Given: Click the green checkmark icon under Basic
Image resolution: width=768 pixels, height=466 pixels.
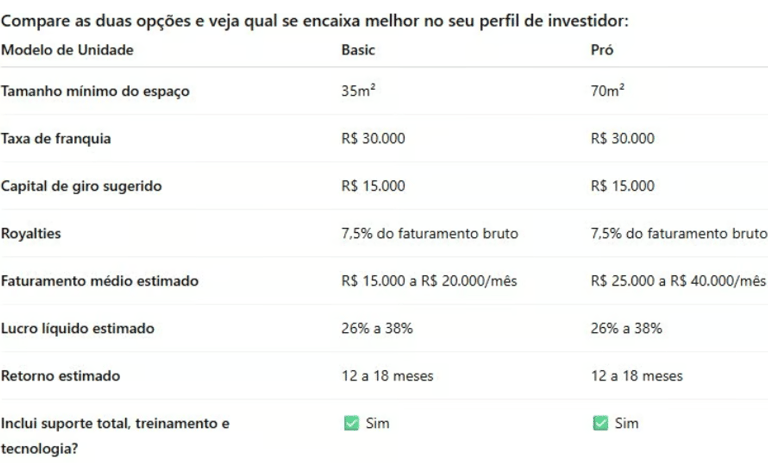Looking at the screenshot, I should pyautogui.click(x=351, y=423).
